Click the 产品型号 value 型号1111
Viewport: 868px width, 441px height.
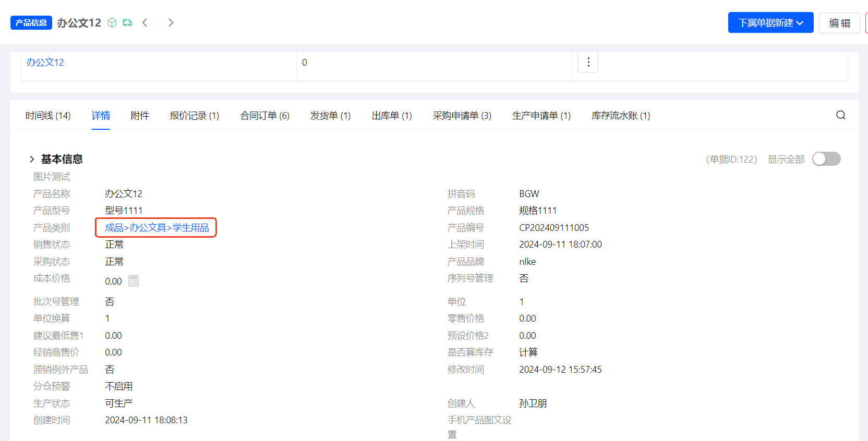[x=124, y=211]
